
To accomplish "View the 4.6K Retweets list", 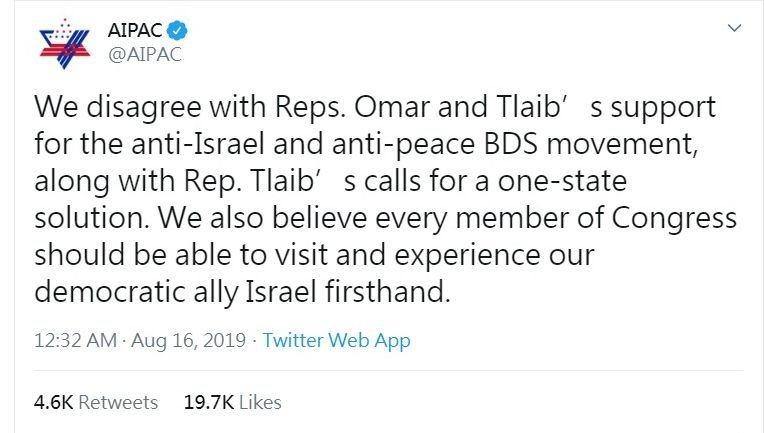I will pos(96,402).
